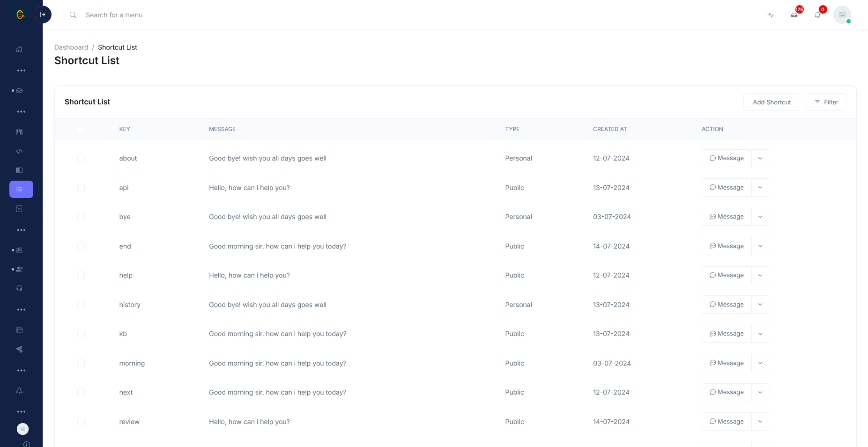This screenshot has width=868, height=447.
Task: Open the Filter button
Action: [826, 102]
